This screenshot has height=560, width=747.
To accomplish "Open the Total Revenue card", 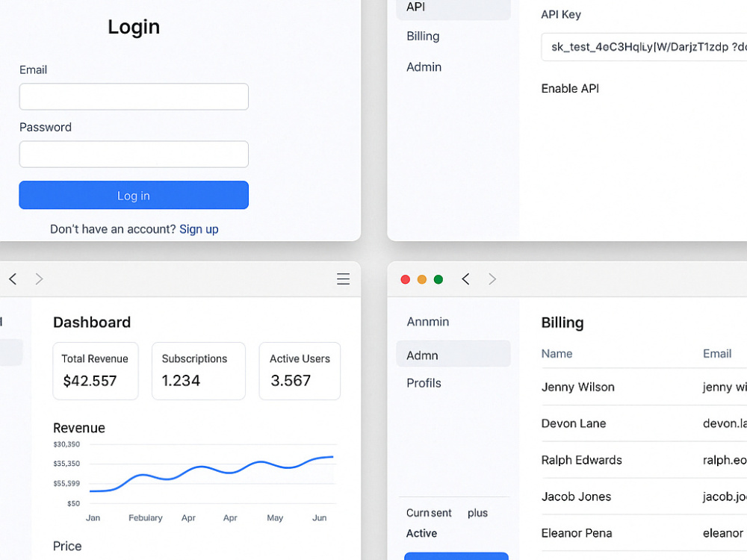I will pos(96,371).
